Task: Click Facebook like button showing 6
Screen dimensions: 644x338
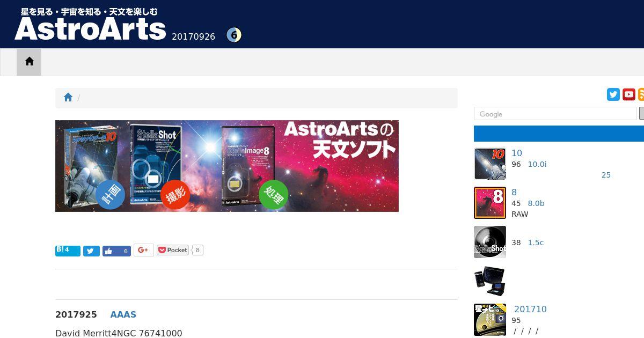Action: (x=116, y=251)
